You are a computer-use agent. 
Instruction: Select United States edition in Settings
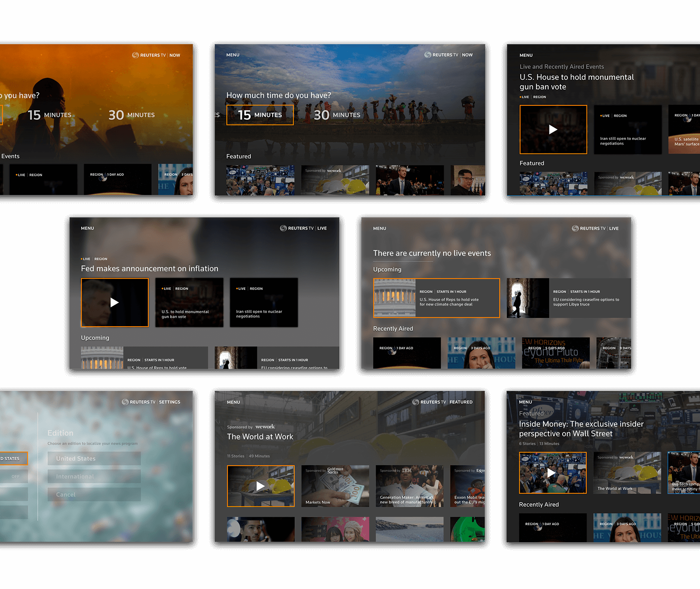pos(94,459)
